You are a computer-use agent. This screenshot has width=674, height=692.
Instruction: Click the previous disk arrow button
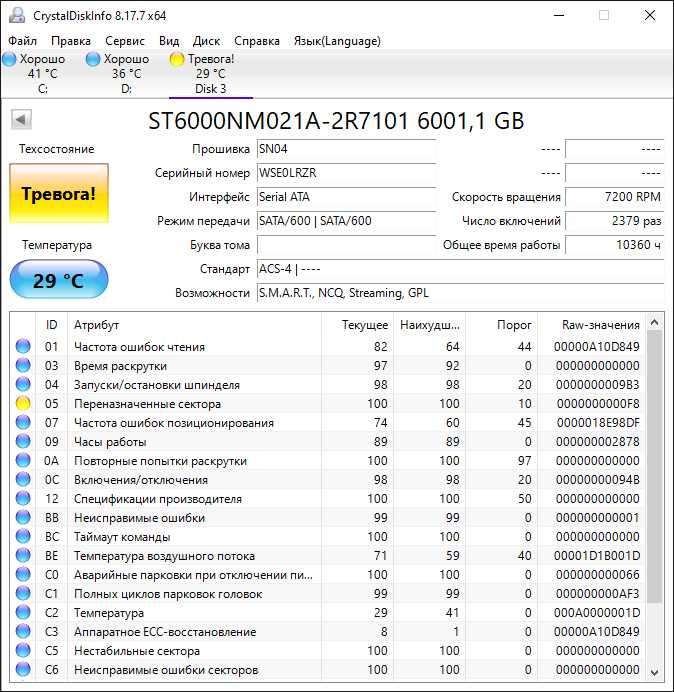[x=21, y=119]
